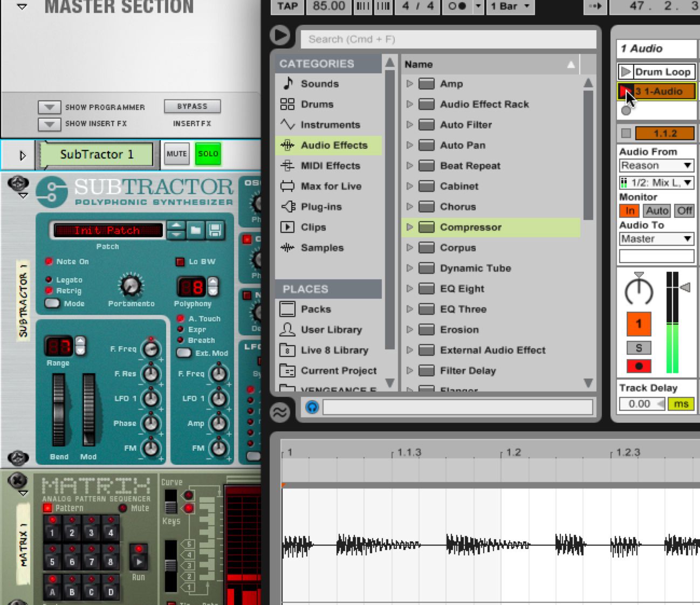The width and height of the screenshot is (700, 605).
Task: Select Filter Delay item
Action: [x=468, y=370]
